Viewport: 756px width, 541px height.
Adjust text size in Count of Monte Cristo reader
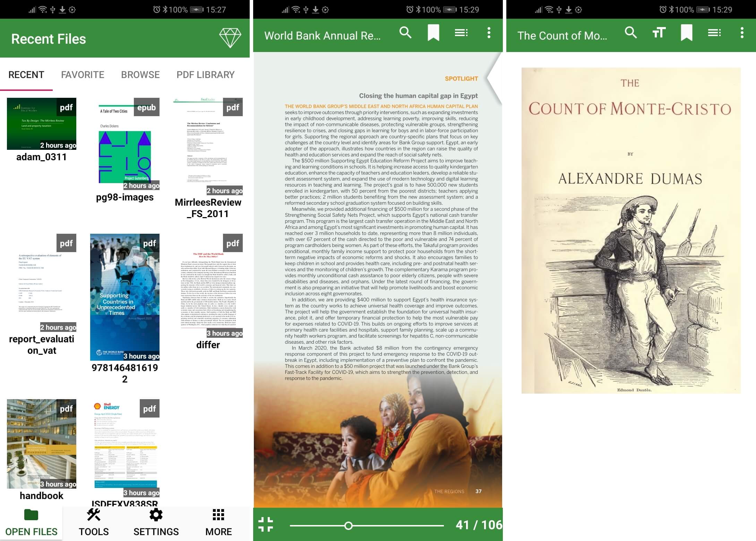coord(658,33)
